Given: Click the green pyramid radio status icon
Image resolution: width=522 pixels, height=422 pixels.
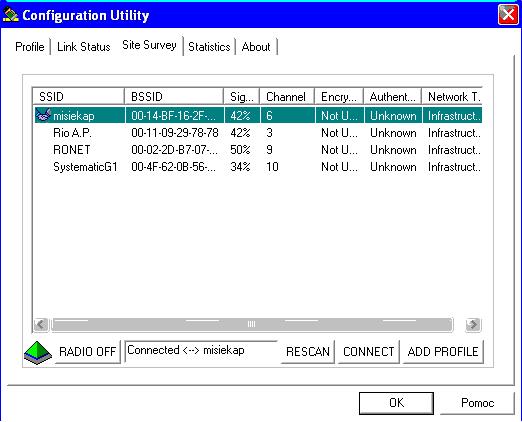Looking at the screenshot, I should click(x=38, y=352).
